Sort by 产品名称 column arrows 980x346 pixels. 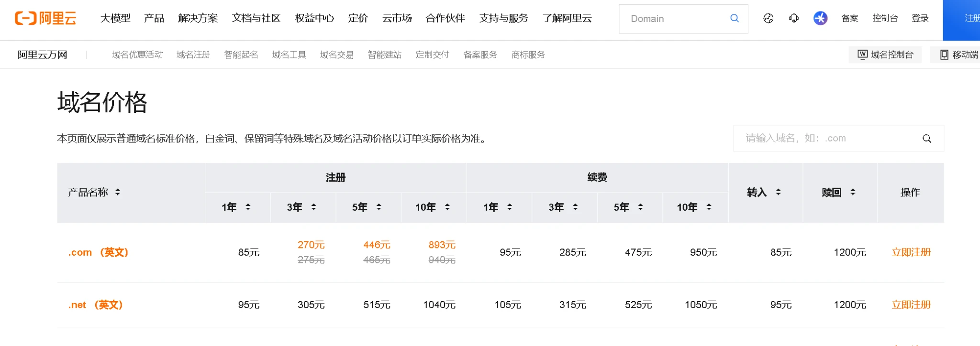pos(118,192)
